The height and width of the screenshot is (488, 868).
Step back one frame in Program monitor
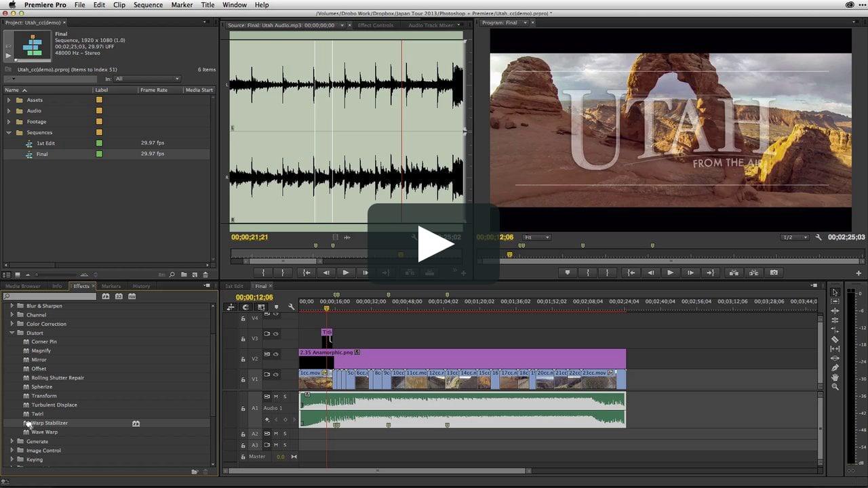(651, 272)
